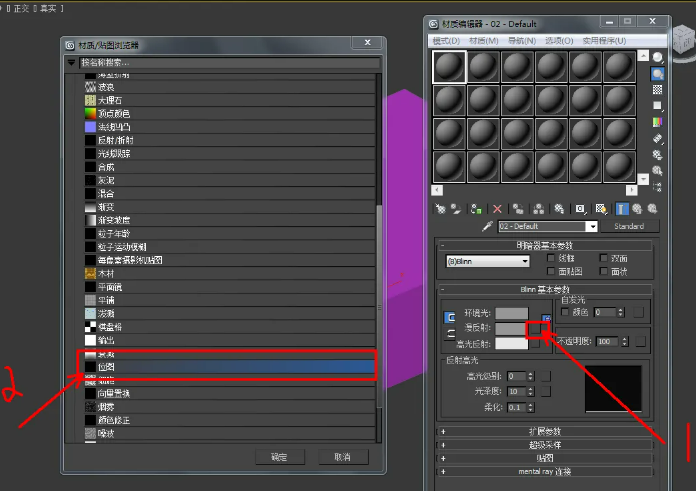Viewport: 696px width, 491px height.
Task: Click the red X reset material icon
Action: pyautogui.click(x=497, y=209)
